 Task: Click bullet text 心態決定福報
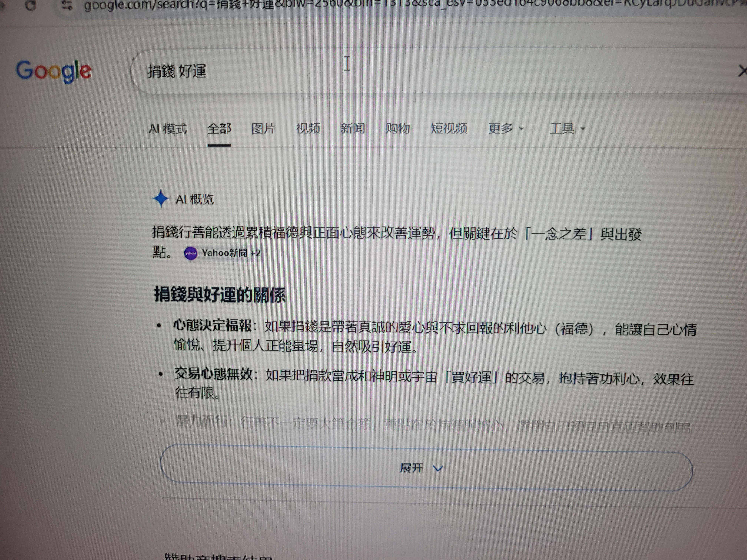click(213, 325)
